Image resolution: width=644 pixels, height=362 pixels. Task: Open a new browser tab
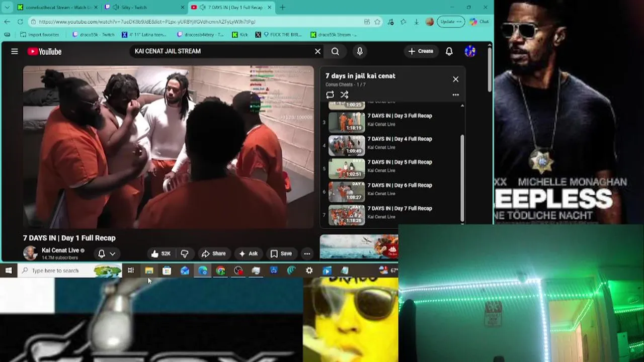click(x=282, y=7)
